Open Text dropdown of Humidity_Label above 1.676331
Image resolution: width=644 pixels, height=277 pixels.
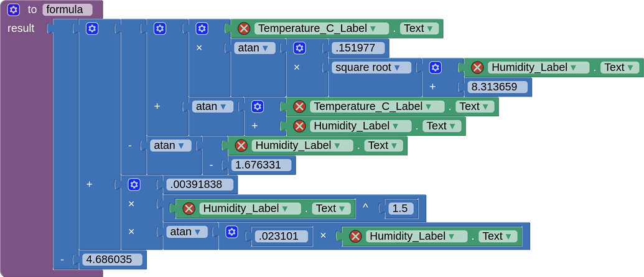[x=384, y=146]
